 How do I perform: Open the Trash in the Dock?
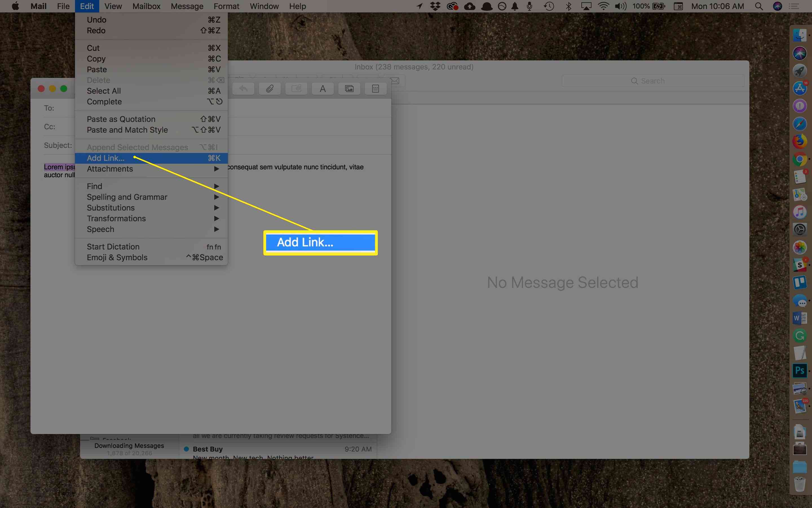point(800,485)
